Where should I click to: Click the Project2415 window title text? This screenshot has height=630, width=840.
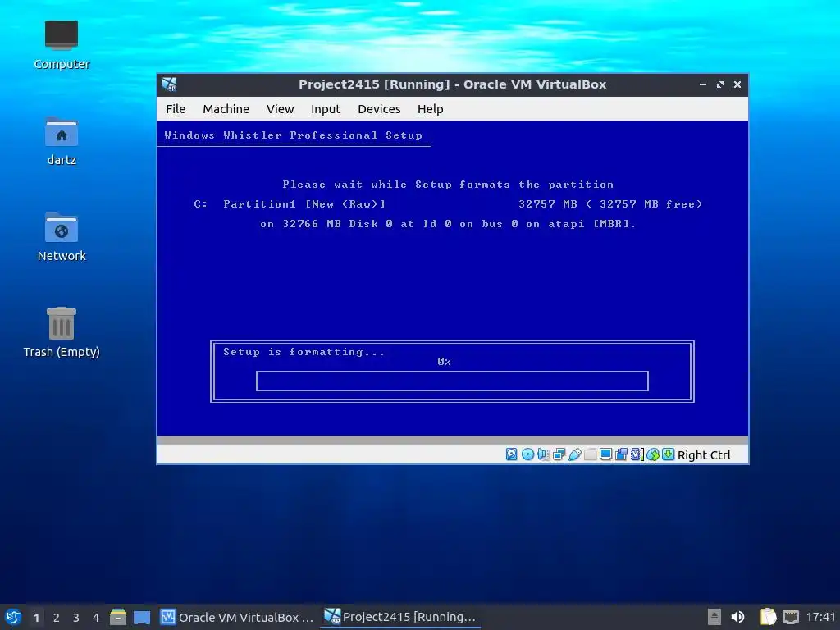tap(452, 84)
